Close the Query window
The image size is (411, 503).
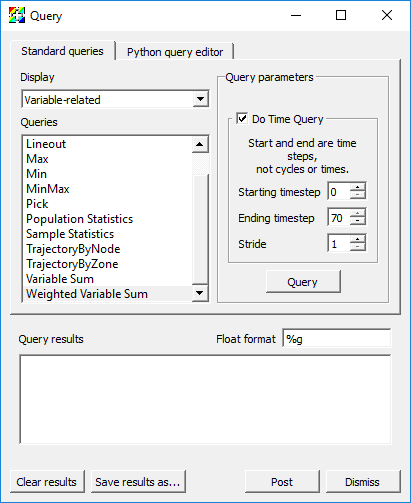[387, 15]
